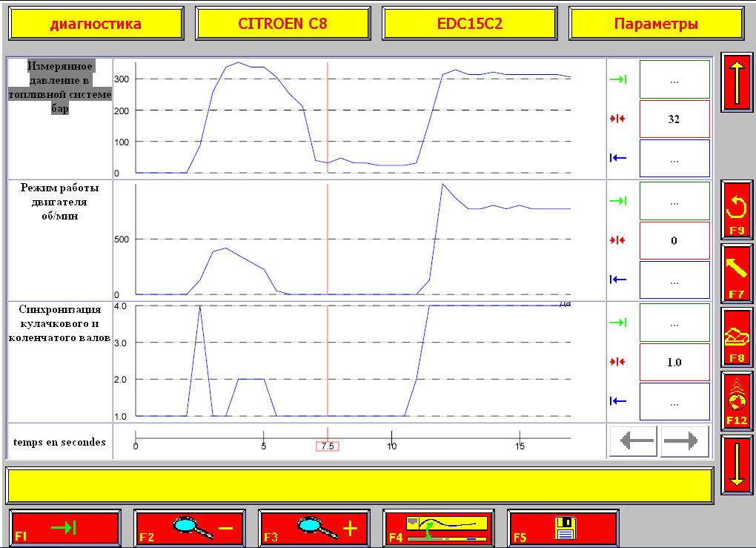Click the F1 green arrow marker button

click(x=66, y=528)
